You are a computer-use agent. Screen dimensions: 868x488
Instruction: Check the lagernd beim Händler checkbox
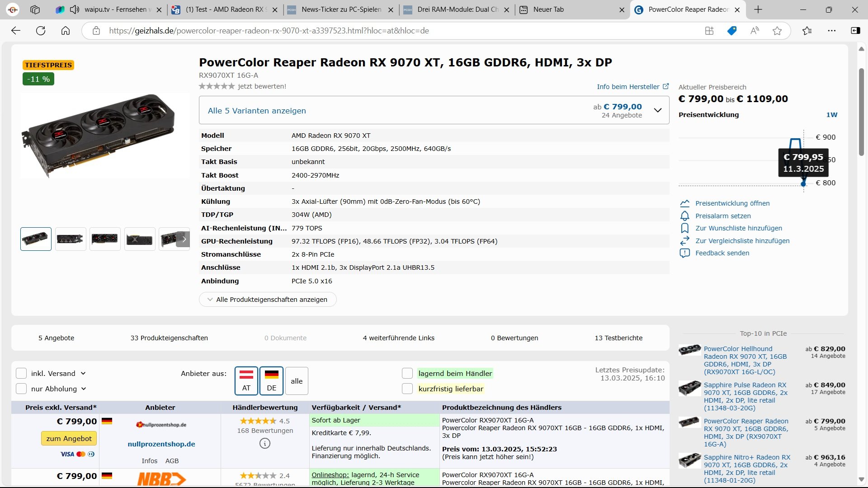[407, 373]
